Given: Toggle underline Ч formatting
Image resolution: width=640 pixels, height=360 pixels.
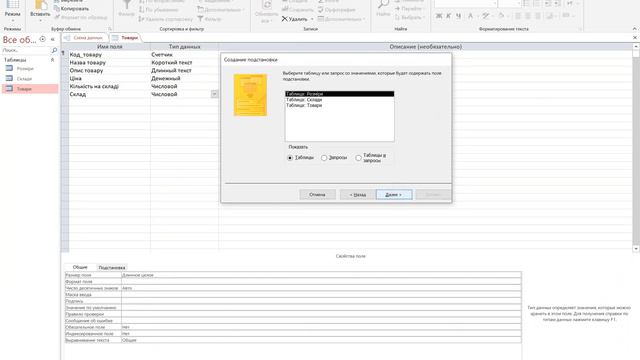Looking at the screenshot, I should coord(458,16).
